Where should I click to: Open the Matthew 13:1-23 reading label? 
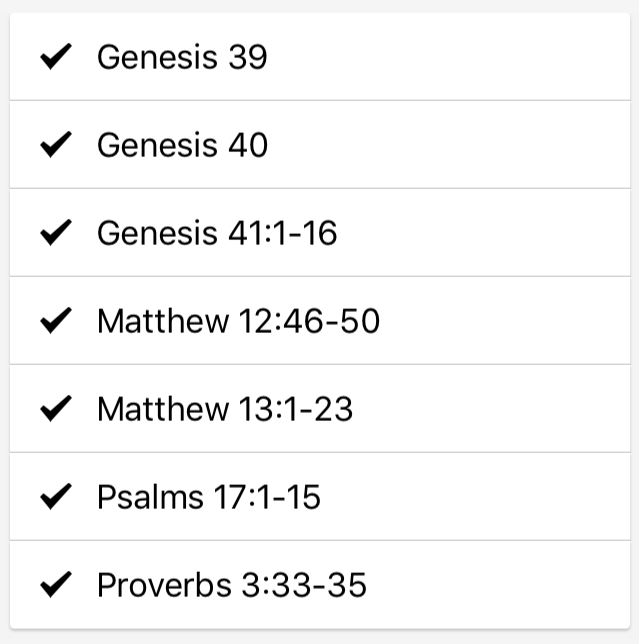pos(225,409)
